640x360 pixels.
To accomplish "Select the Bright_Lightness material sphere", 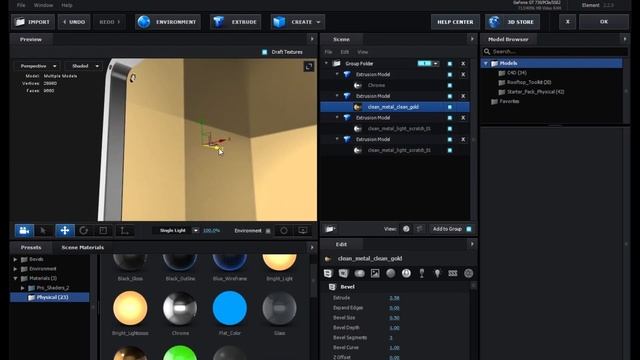I will pyautogui.click(x=130, y=308).
